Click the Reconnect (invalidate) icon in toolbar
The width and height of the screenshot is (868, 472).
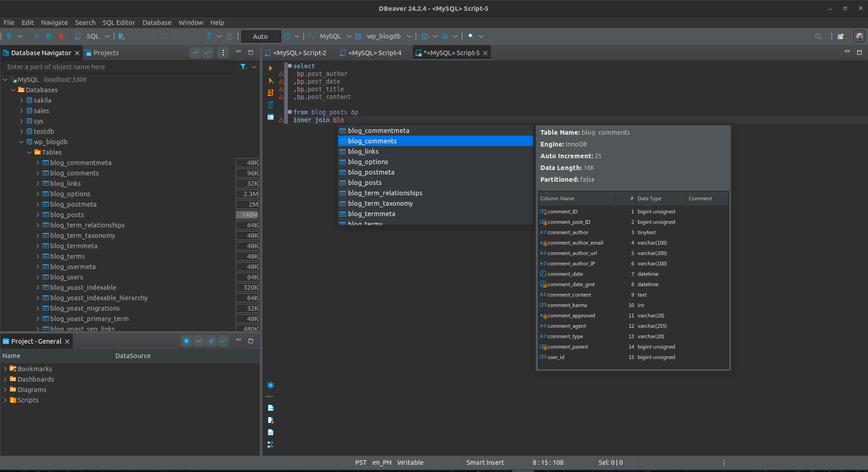[x=49, y=36]
